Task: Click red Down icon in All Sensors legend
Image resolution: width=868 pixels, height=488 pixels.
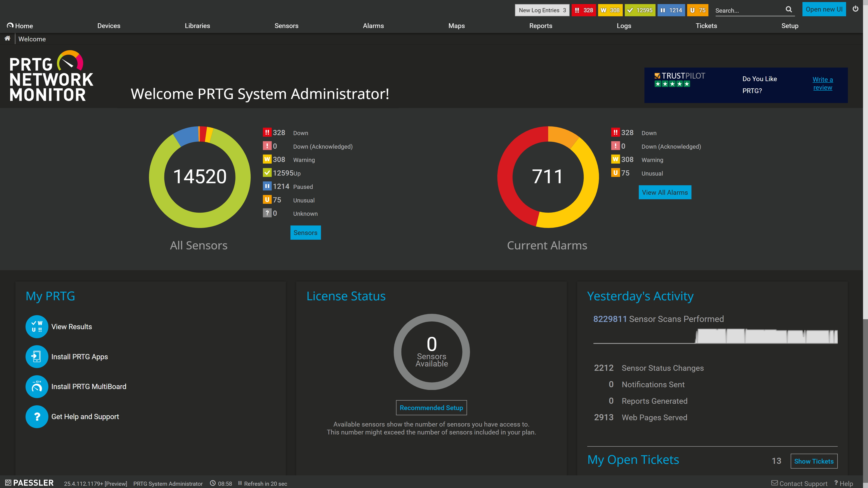Action: pos(267,132)
